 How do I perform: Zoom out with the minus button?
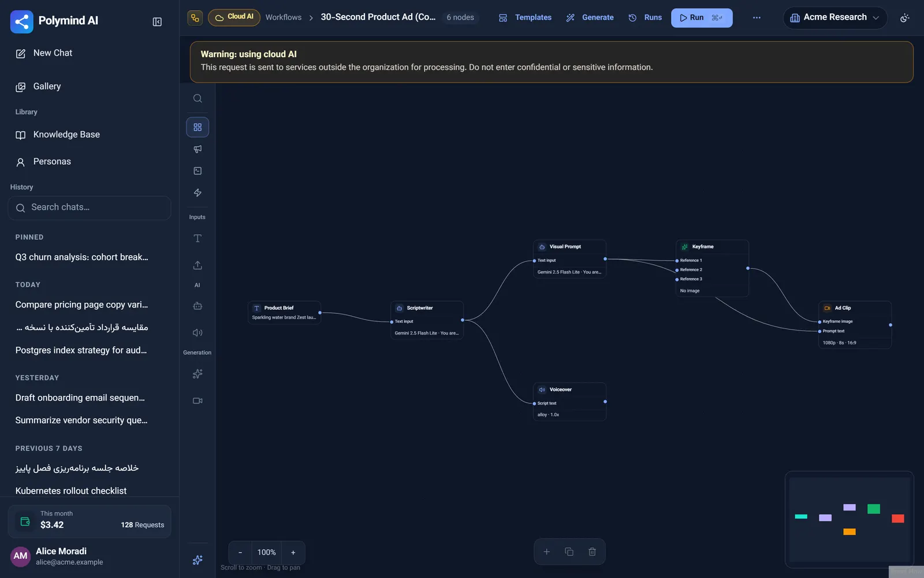(x=240, y=553)
